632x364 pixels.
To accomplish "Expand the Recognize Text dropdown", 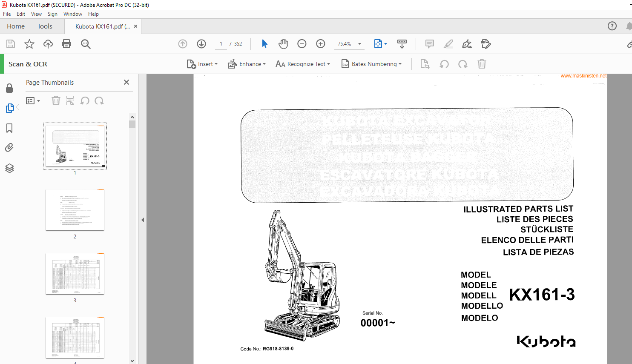I will pos(303,64).
